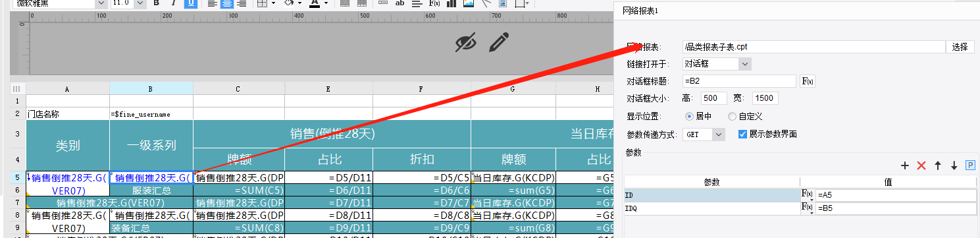980x238 pixels.
Task: Move parameter down with arrow
Action: pos(954,165)
